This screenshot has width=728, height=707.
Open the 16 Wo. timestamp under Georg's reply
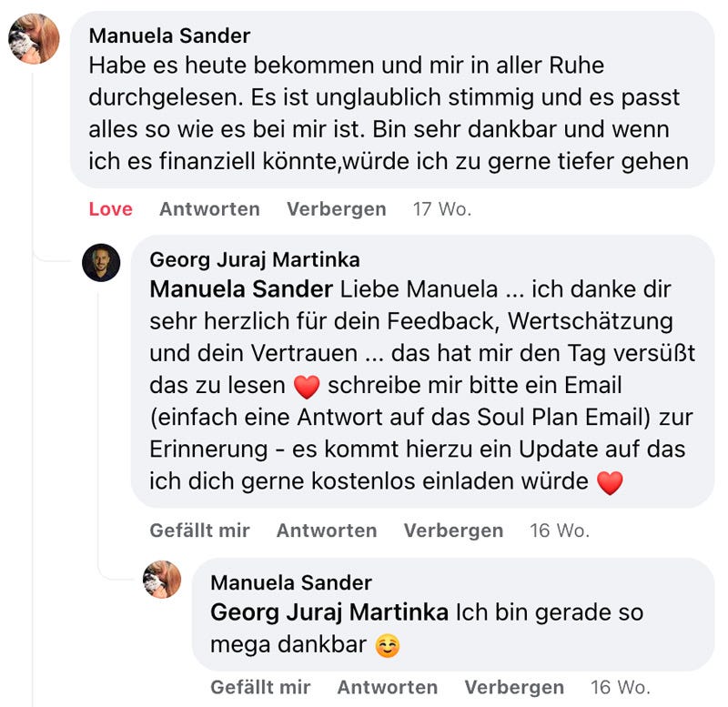pos(559,530)
